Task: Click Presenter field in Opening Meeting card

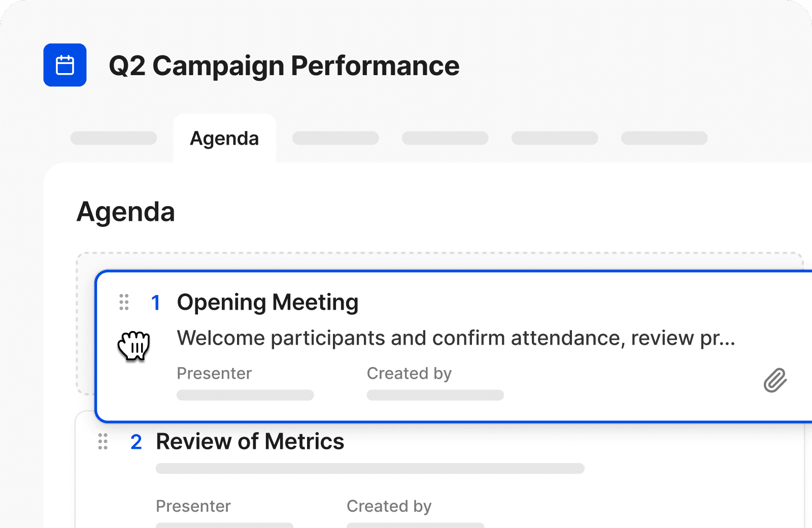Action: (x=245, y=383)
